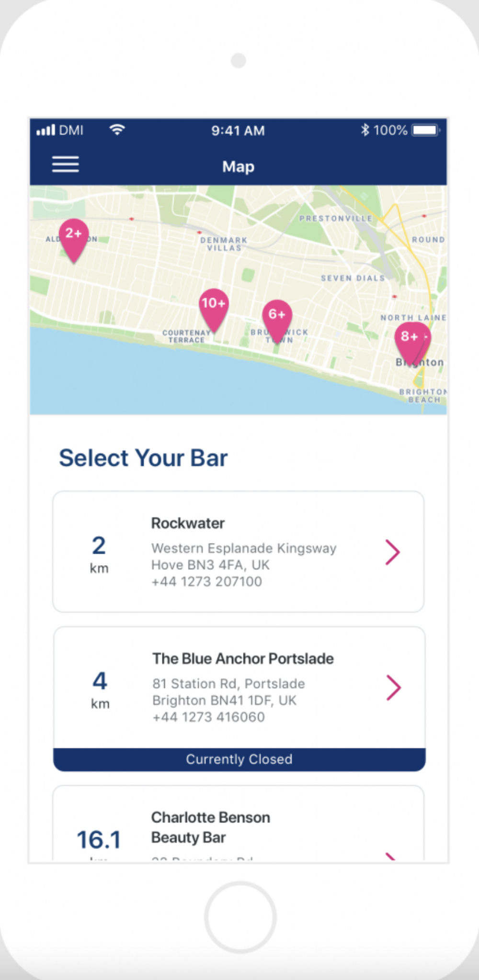The height and width of the screenshot is (980, 479).
Task: Open Rockwater via its pink chevron
Action: 392,552
